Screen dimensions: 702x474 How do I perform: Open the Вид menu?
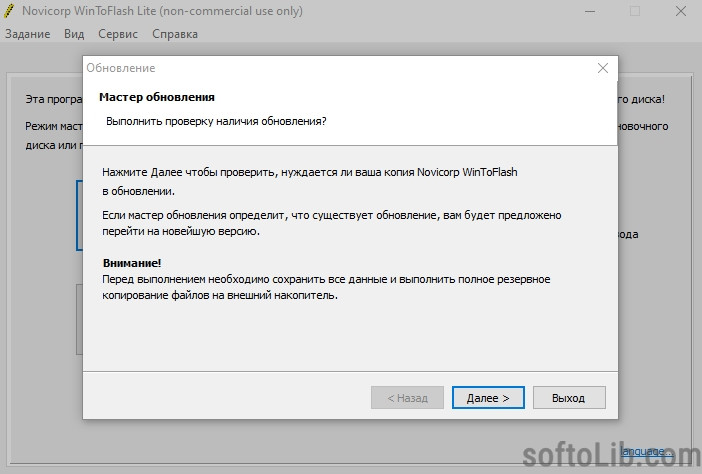(x=74, y=34)
